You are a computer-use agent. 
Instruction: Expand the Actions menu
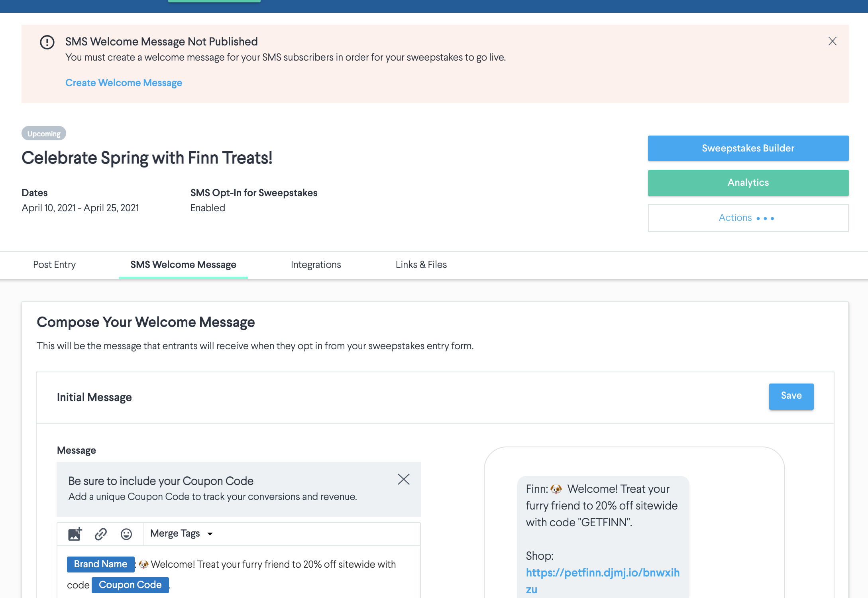click(748, 218)
